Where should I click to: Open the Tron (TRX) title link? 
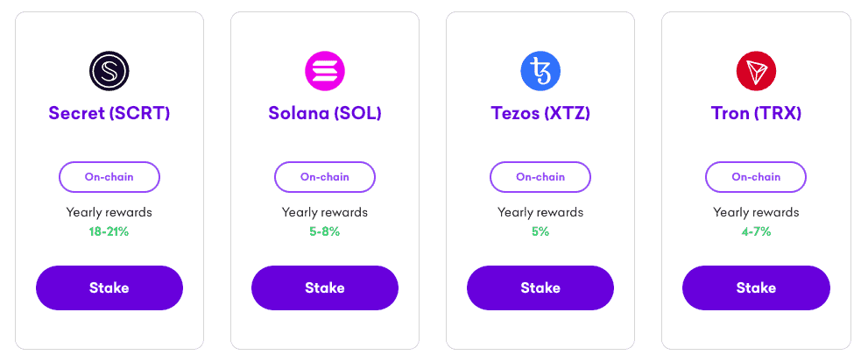[x=756, y=113]
